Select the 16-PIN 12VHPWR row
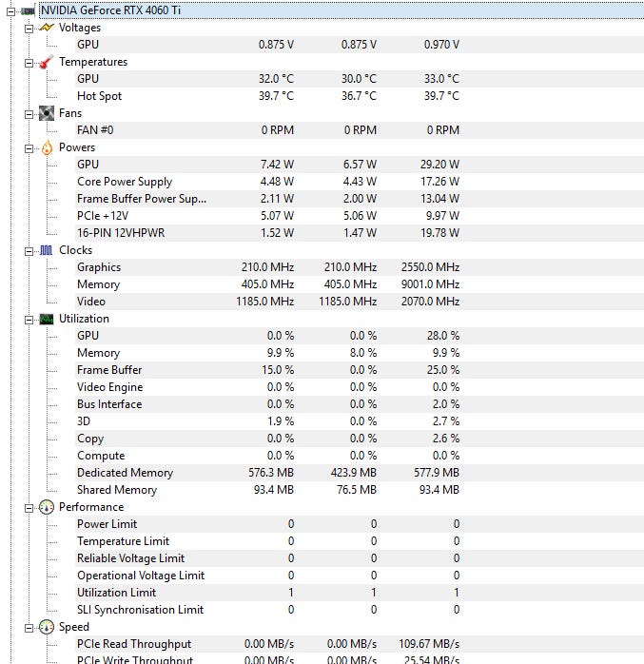Viewport: 644px width, 664px height. (x=360, y=233)
